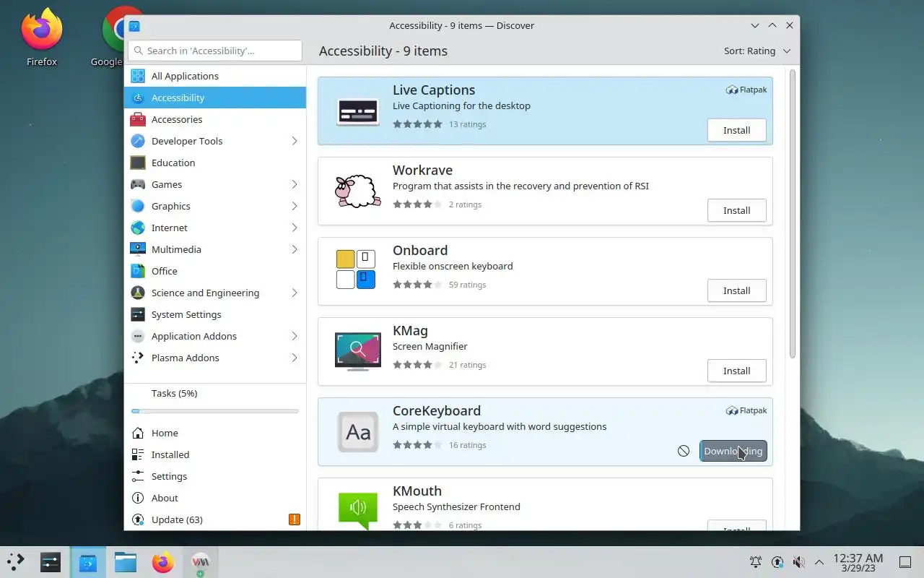Open the Live Captions app icon
924x578 pixels.
point(358,111)
